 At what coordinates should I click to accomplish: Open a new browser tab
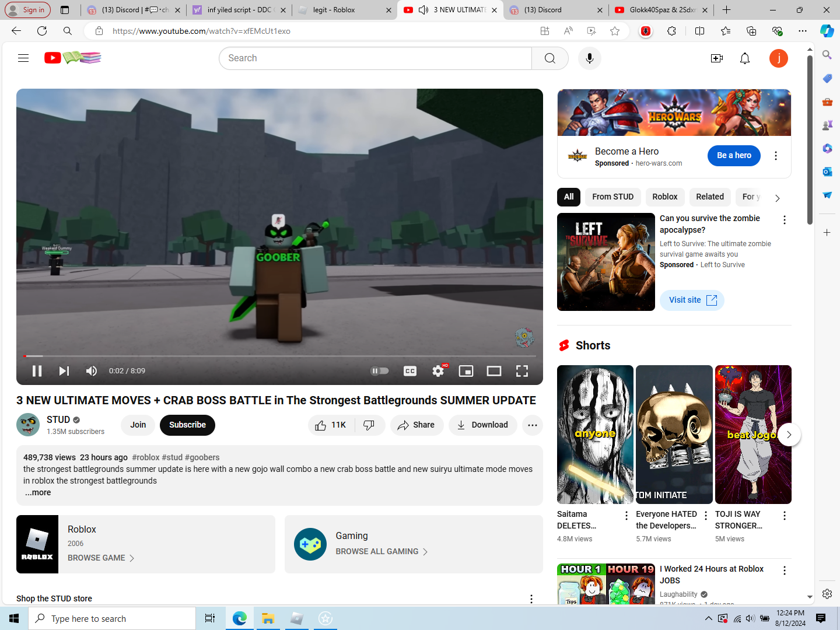[726, 10]
